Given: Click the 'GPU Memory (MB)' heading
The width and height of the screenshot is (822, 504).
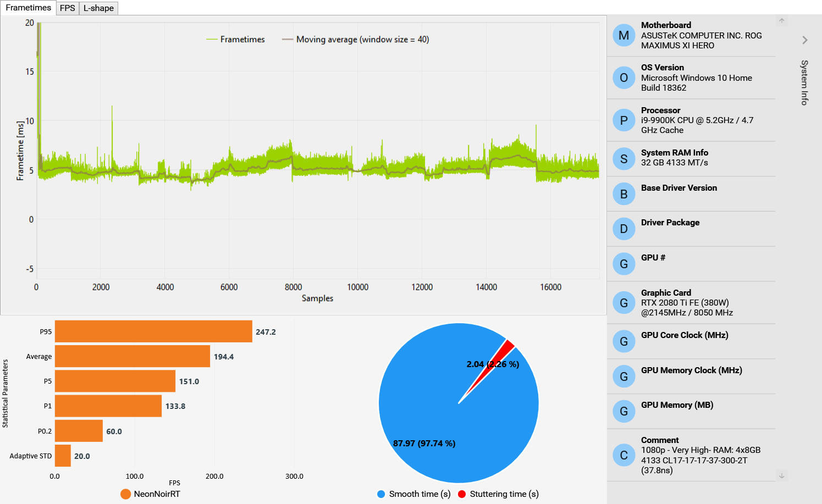Looking at the screenshot, I should pyautogui.click(x=677, y=405).
